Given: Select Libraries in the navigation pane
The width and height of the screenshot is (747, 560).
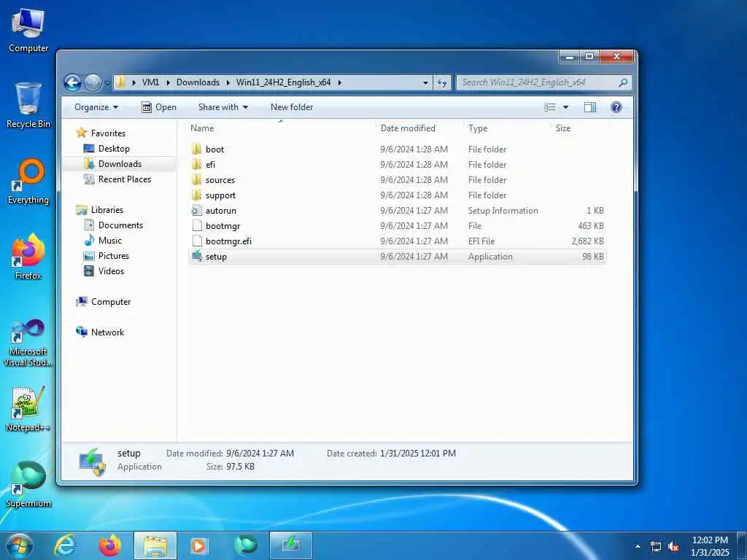Looking at the screenshot, I should [107, 209].
